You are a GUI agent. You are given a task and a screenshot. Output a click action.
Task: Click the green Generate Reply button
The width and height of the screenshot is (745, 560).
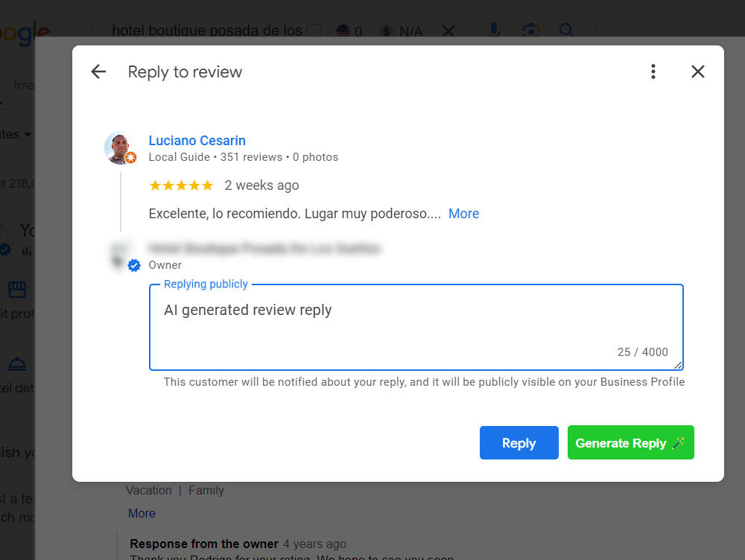tap(630, 442)
